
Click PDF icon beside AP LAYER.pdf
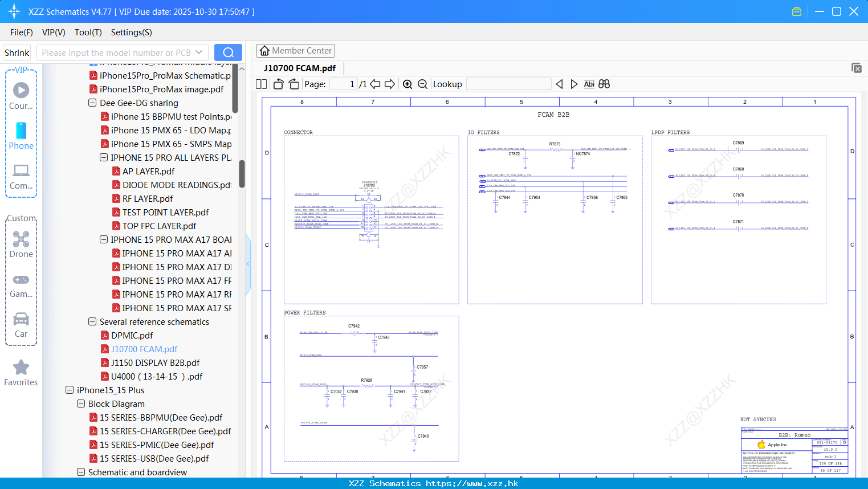(x=116, y=171)
